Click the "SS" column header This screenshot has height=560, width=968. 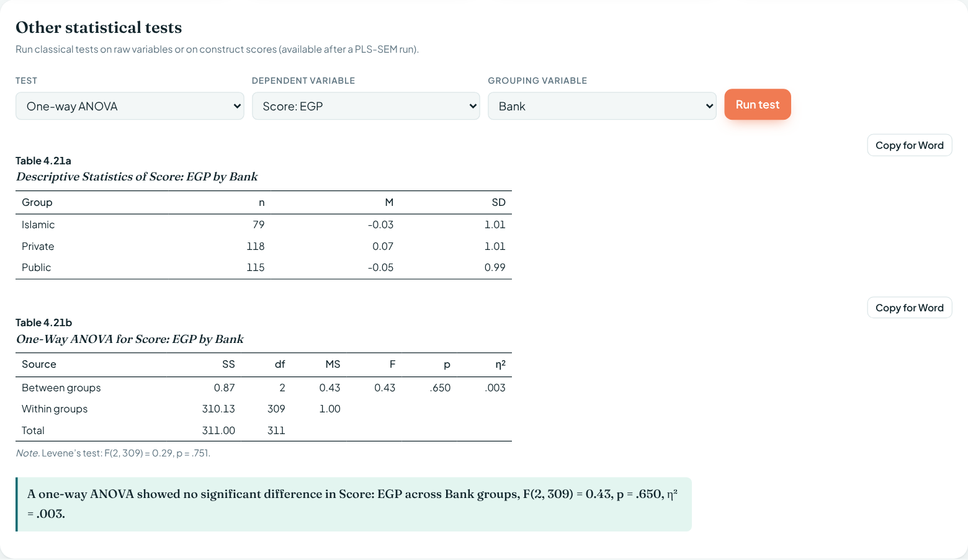click(x=228, y=364)
